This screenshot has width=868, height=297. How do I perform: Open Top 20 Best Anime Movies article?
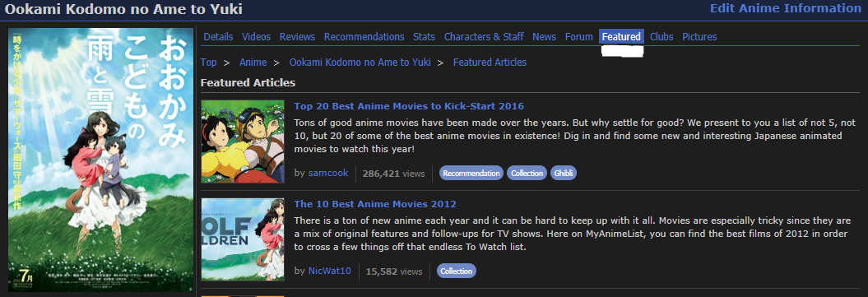(409, 106)
